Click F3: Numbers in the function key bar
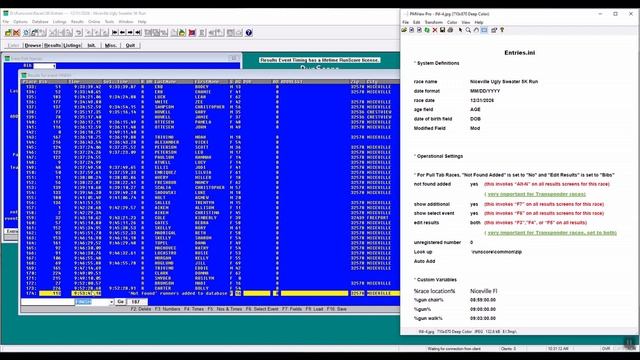 click(167, 309)
